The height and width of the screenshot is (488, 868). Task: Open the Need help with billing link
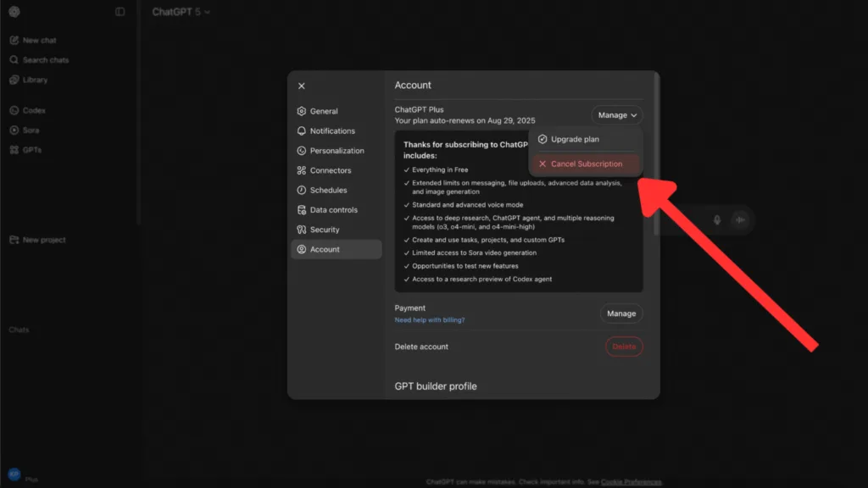pos(430,320)
